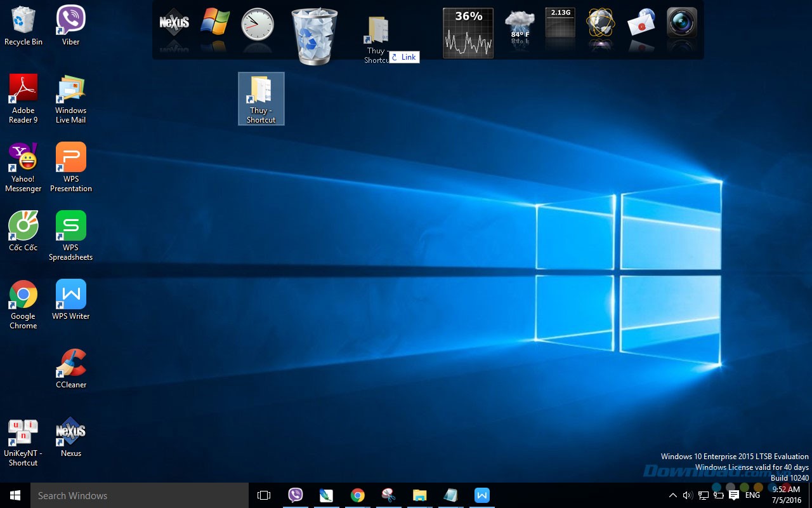
Task: Launch the Cốc Cốc browser
Action: 23,226
